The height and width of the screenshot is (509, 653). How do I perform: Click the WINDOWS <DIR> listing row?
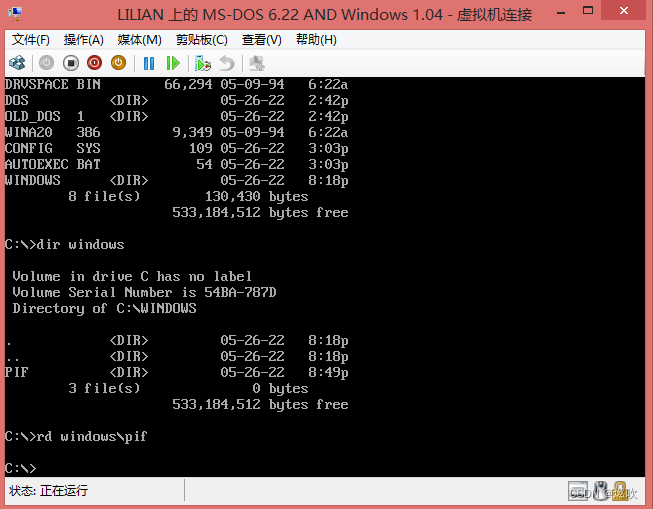[176, 180]
